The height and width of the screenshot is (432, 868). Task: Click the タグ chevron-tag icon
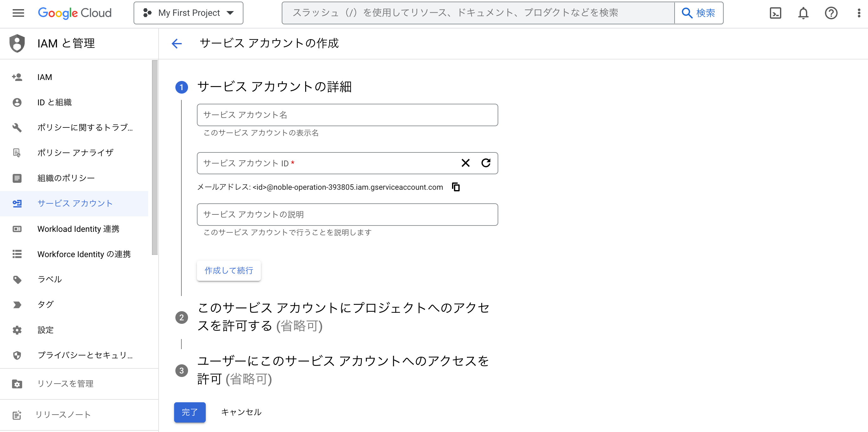17,305
